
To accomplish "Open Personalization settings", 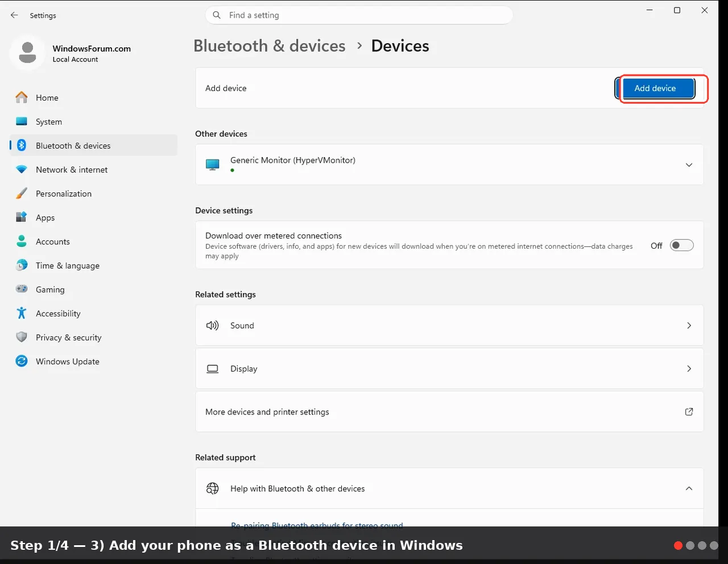I will coord(94,194).
